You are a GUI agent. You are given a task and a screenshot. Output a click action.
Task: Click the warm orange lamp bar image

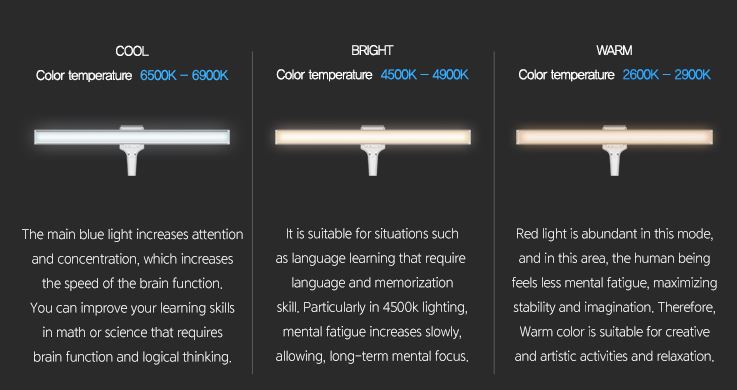(x=614, y=137)
